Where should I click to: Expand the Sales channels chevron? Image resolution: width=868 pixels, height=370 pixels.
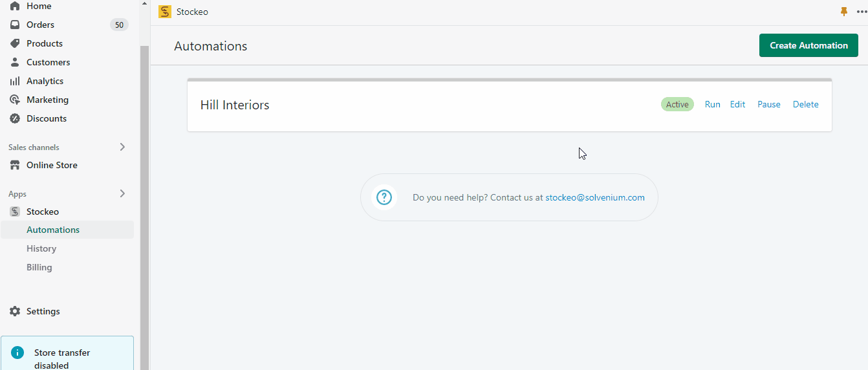[x=122, y=147]
